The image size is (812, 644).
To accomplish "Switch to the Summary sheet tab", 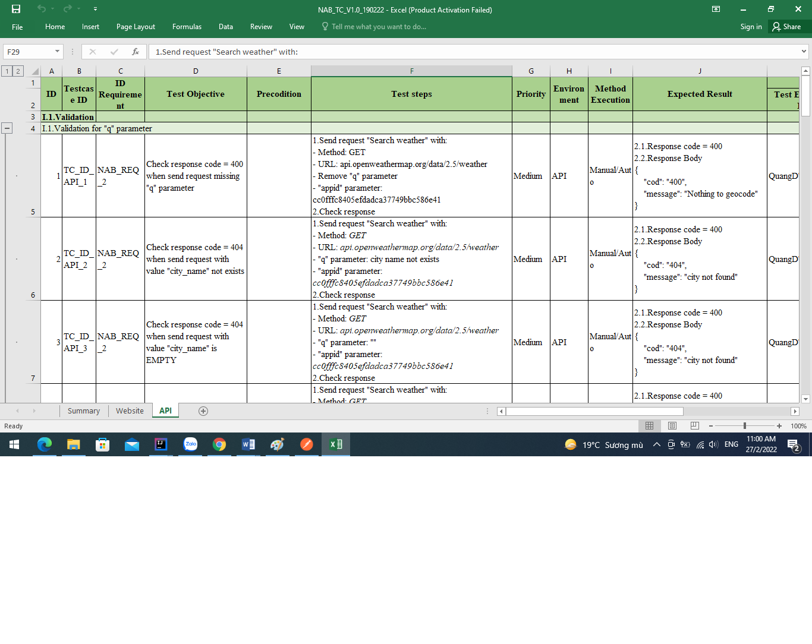I will coord(84,411).
